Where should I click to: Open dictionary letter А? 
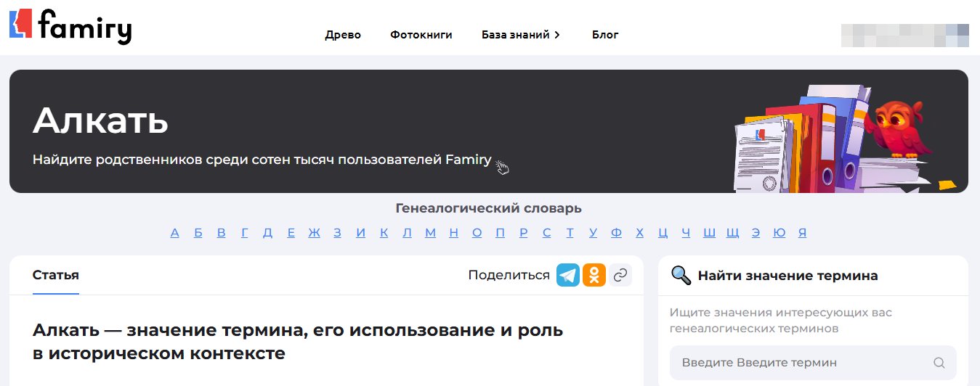pos(174,233)
